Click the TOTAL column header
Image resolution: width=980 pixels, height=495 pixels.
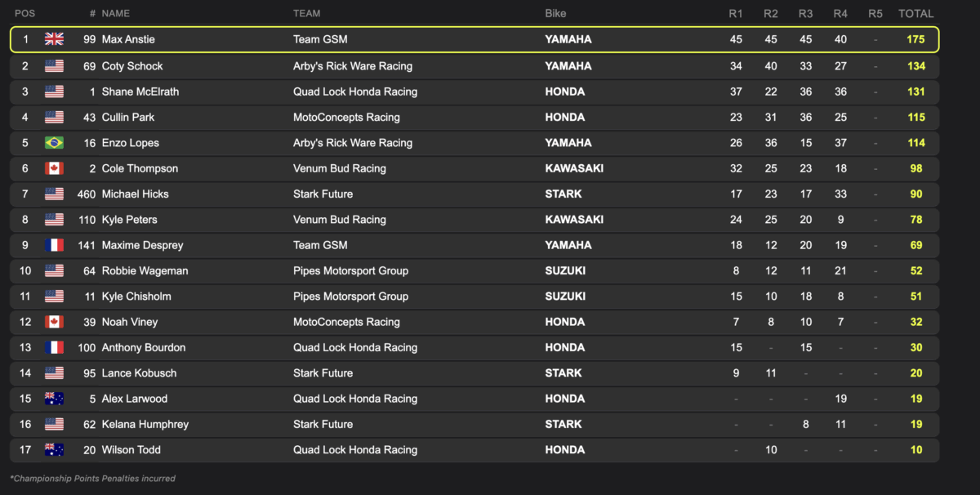pyautogui.click(x=915, y=14)
